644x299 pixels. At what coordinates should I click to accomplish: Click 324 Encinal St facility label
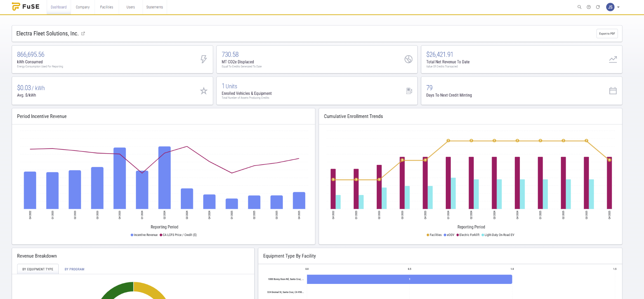pyautogui.click(x=285, y=292)
